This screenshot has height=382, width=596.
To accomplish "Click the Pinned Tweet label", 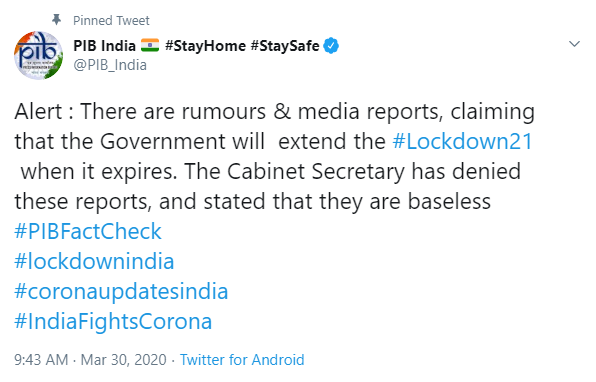I will click(x=111, y=21).
